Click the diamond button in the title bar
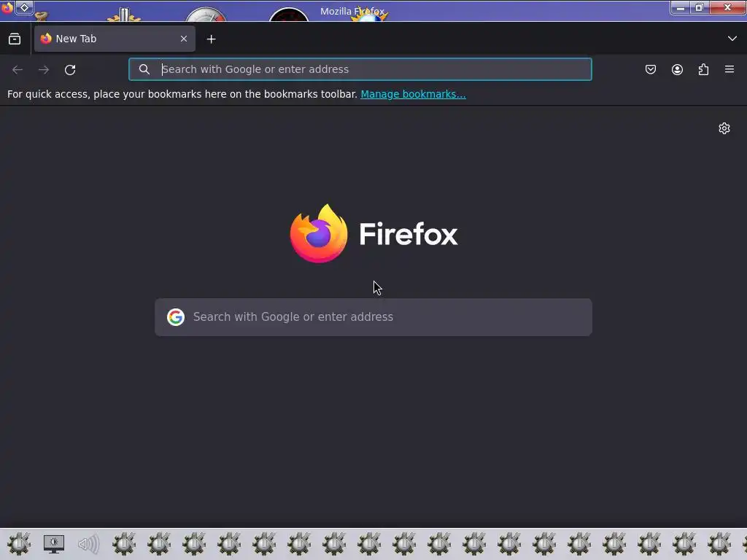This screenshot has width=747, height=560. tap(24, 7)
